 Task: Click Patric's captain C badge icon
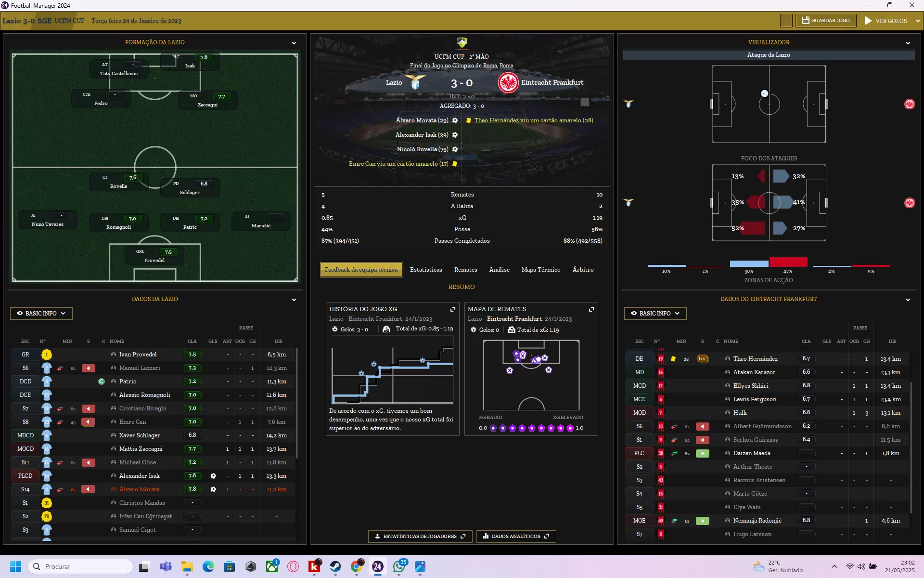(102, 381)
